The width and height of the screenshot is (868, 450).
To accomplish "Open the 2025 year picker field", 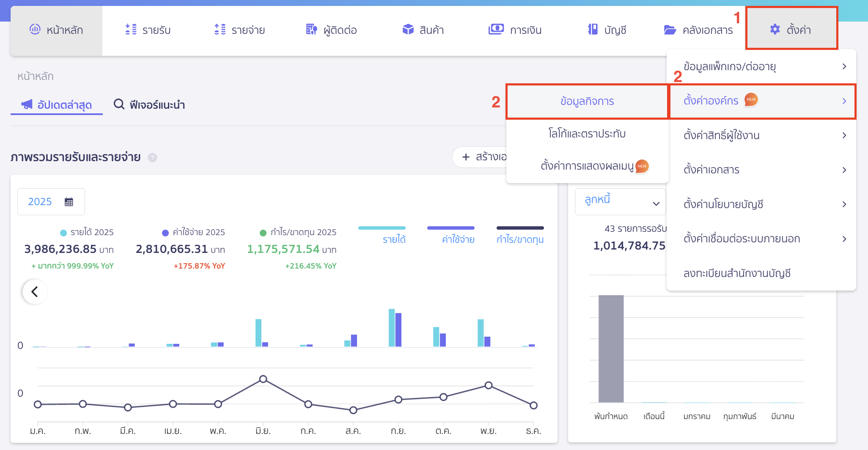I will tap(51, 202).
